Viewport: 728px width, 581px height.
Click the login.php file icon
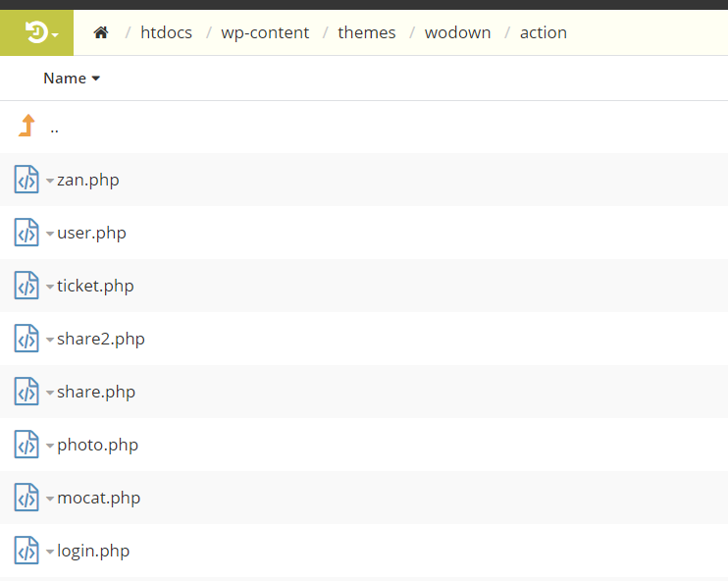coord(26,551)
